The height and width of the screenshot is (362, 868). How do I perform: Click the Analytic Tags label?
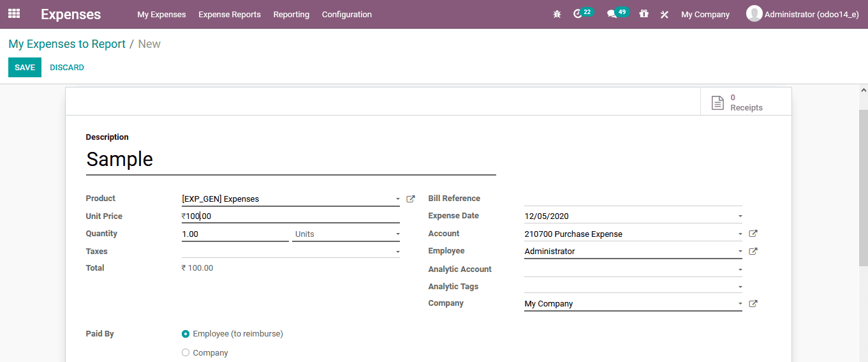pos(453,287)
